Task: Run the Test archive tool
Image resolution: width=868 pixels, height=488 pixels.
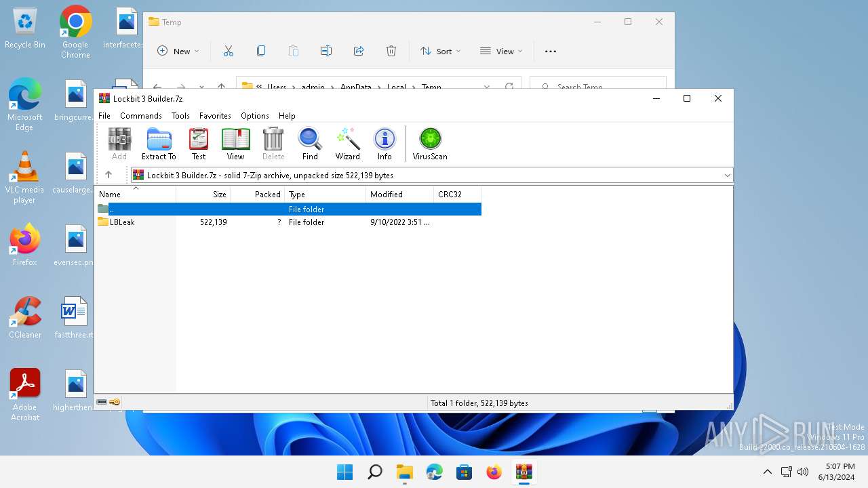Action: (199, 144)
